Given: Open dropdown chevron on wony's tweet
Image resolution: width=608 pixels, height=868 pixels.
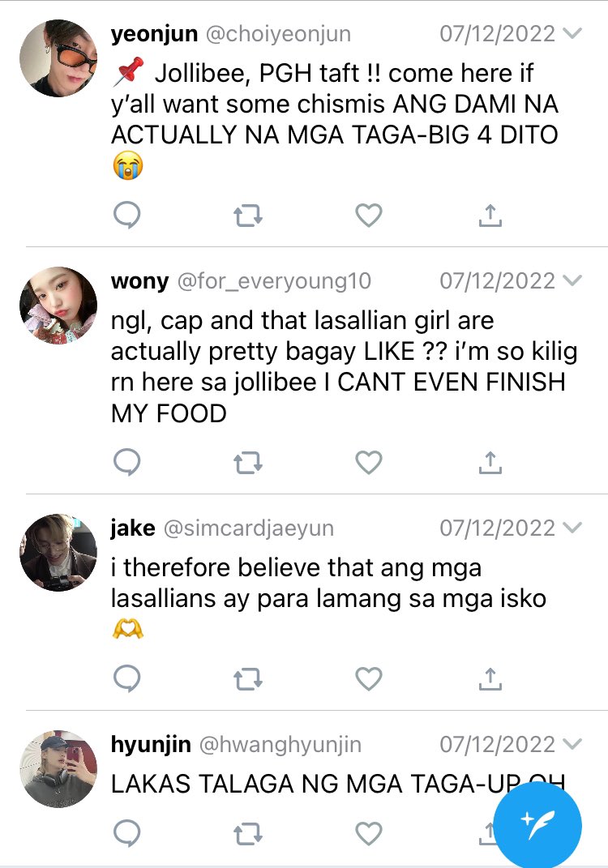Looking at the screenshot, I should [x=572, y=280].
